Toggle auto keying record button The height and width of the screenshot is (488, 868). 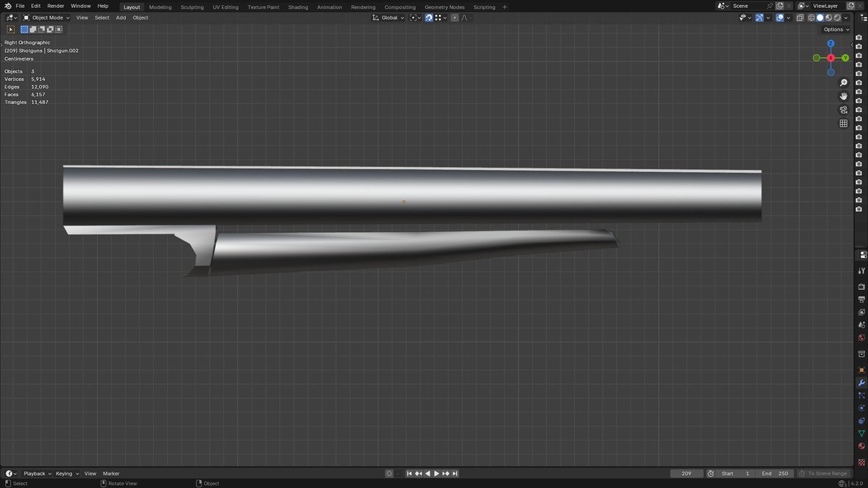pos(389,474)
